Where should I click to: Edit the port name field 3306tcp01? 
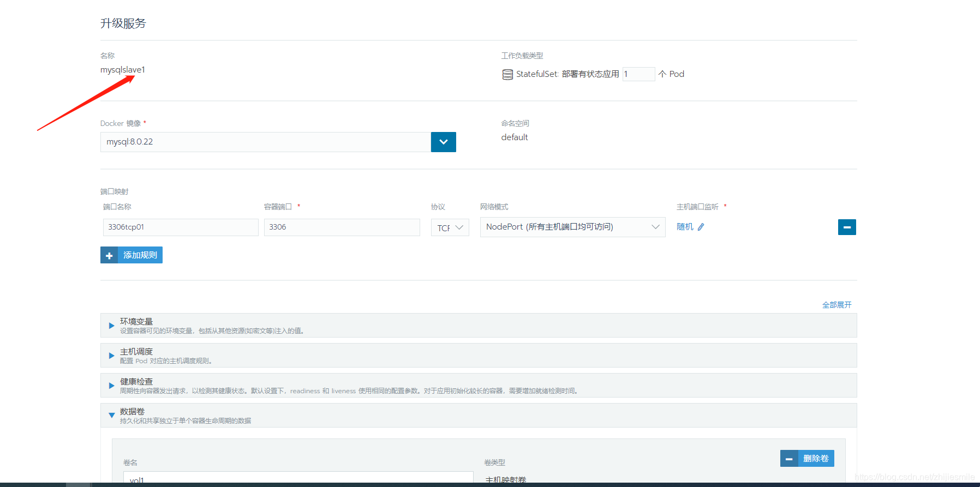181,227
